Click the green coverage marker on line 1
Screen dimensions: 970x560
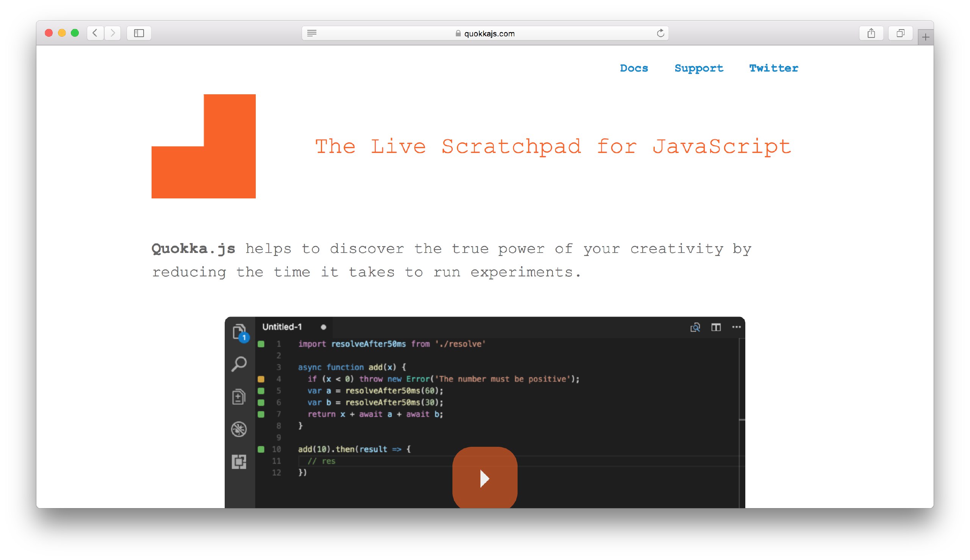pyautogui.click(x=261, y=344)
